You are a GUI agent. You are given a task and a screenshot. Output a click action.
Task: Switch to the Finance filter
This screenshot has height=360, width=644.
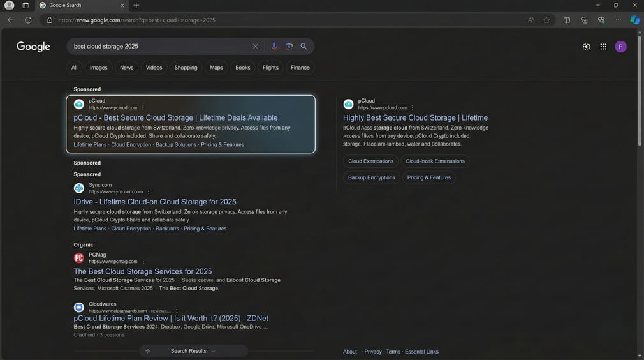point(300,68)
